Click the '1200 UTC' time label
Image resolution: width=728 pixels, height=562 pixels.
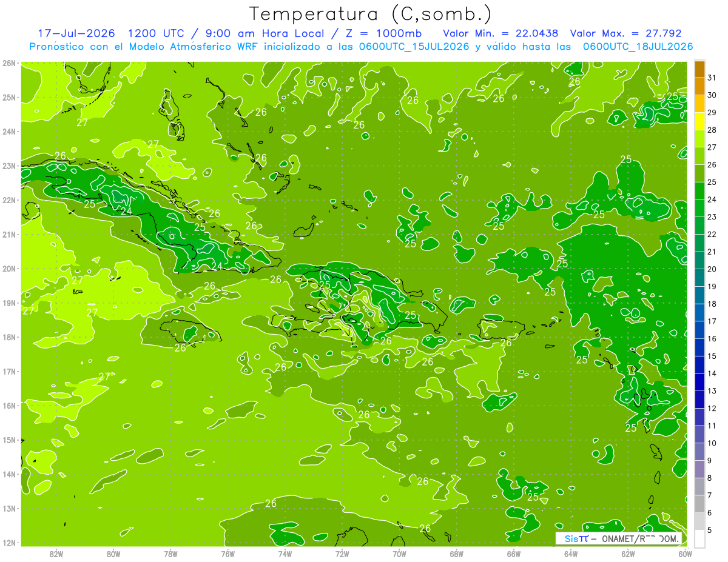click(155, 33)
